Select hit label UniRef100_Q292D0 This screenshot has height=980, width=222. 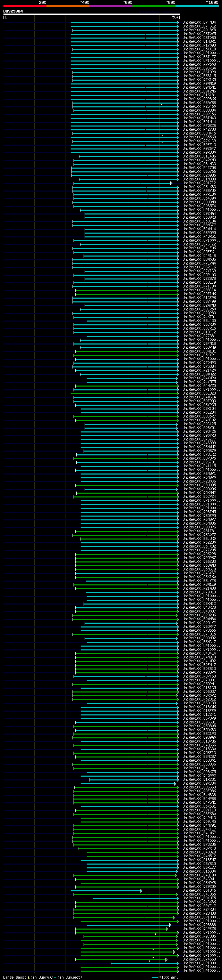click(199, 887)
